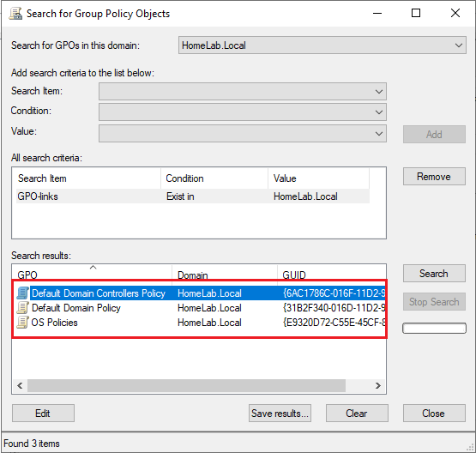
Task: Click the left scroll arrow in results
Action: [x=20, y=385]
